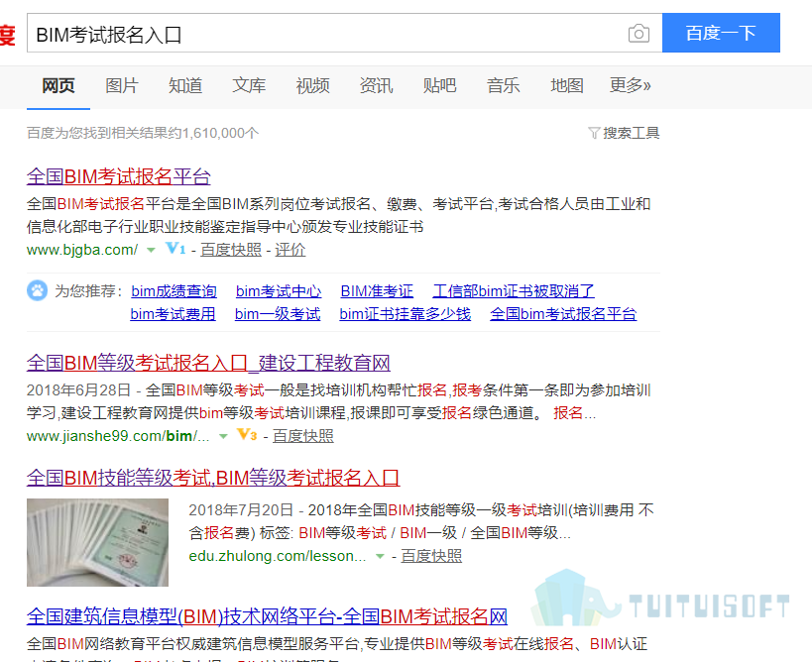
Task: Open suggested search bim考试费用
Action: click(x=173, y=314)
